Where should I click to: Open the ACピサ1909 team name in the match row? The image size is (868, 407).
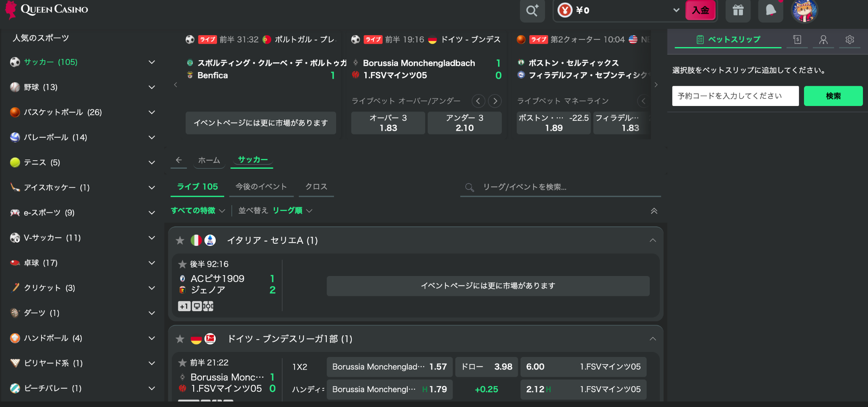pyautogui.click(x=217, y=279)
